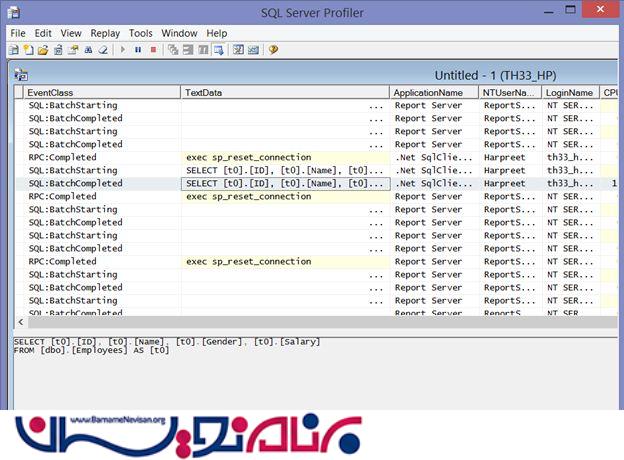Toggle the Auto Scroll Window icon

coord(219,49)
